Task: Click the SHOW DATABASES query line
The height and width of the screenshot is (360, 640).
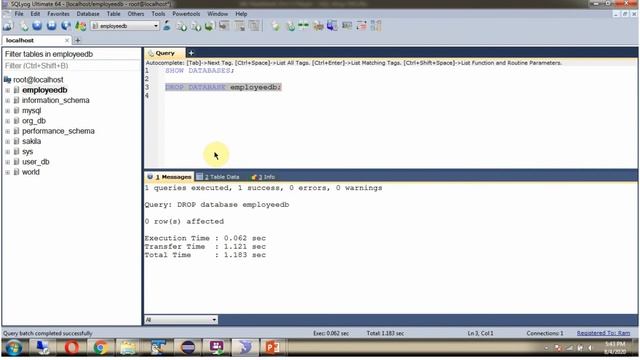Action: pos(200,71)
